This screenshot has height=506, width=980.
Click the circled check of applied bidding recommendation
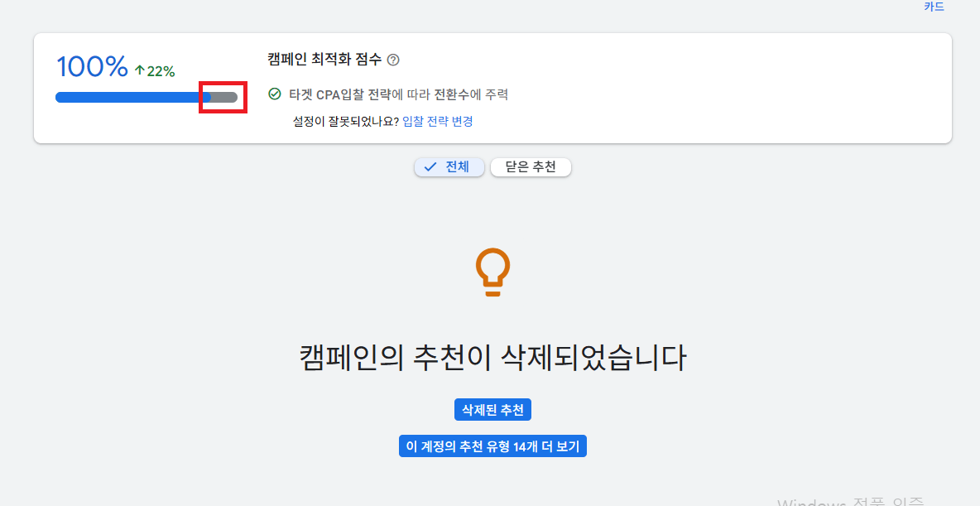point(274,94)
